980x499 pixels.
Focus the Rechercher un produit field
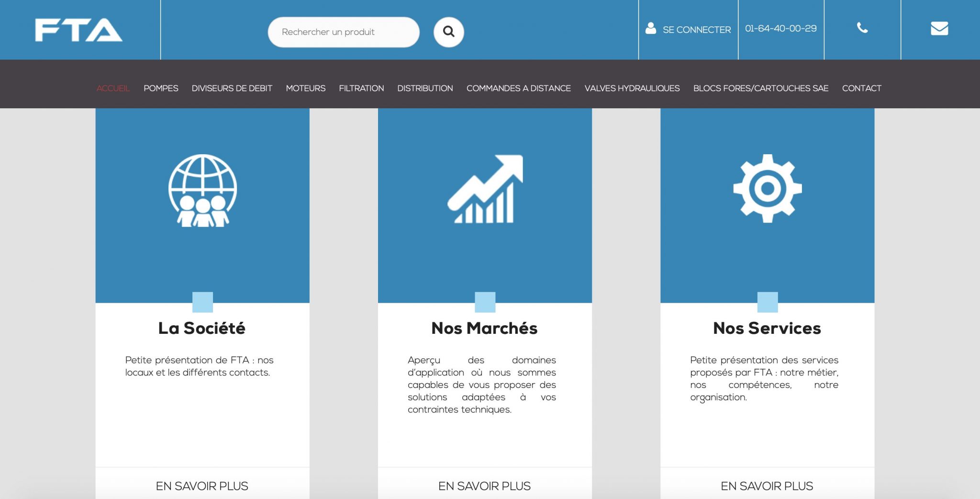pos(343,32)
